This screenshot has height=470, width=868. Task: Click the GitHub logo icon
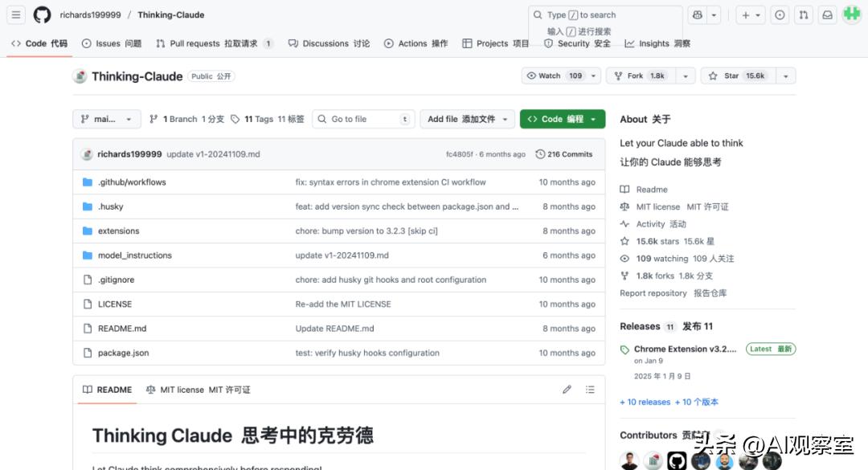tap(42, 14)
